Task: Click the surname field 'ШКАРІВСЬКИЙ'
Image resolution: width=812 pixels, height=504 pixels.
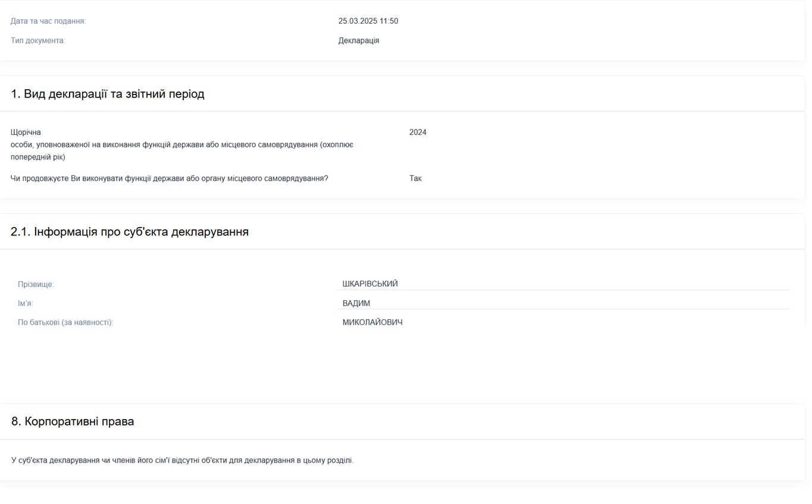Action: pos(370,284)
